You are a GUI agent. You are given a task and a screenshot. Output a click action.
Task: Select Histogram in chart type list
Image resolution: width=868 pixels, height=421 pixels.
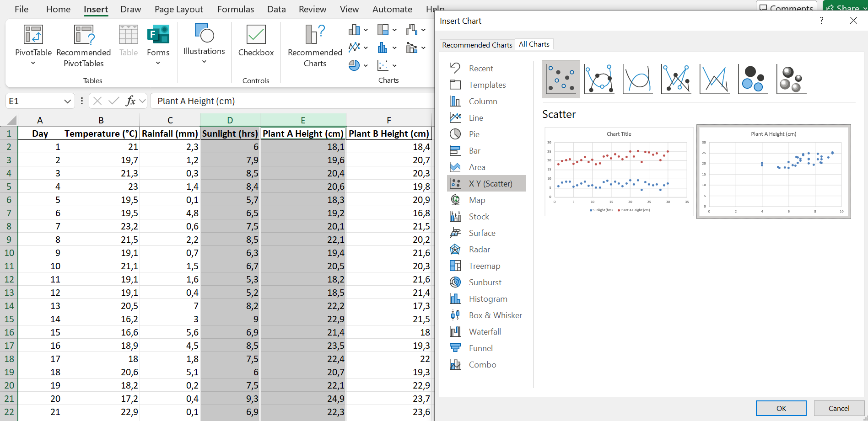[x=488, y=299]
